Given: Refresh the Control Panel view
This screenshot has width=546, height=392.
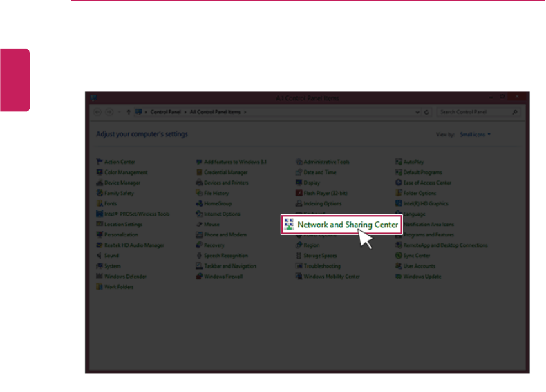Looking at the screenshot, I should (426, 112).
